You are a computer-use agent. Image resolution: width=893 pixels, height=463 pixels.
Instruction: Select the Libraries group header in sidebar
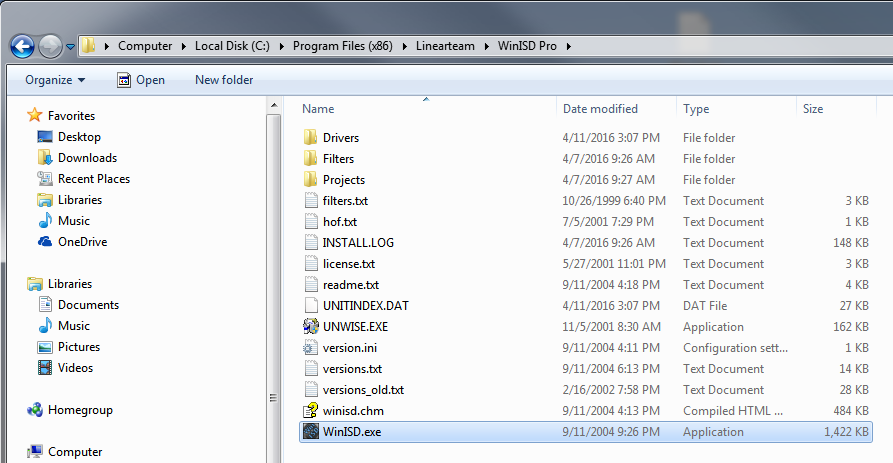coord(69,284)
